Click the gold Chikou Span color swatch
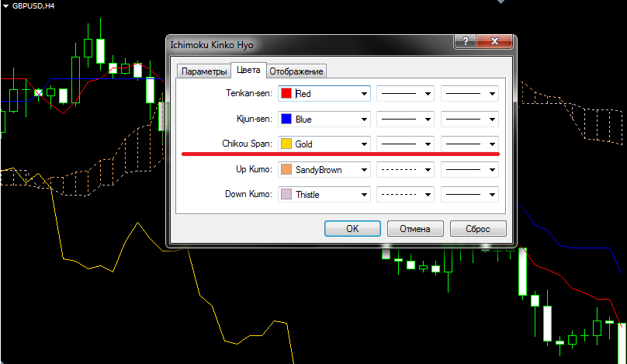627x364 pixels. 286,144
